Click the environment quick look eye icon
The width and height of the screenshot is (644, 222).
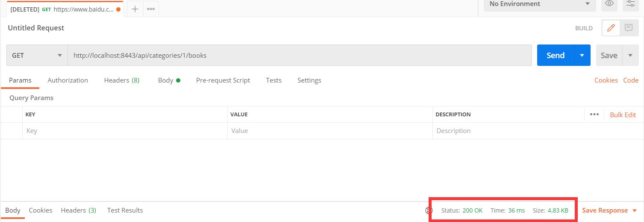tap(609, 4)
